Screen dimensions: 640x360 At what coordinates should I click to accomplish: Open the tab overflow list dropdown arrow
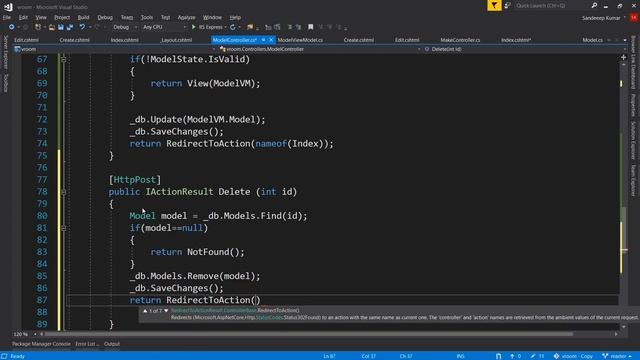(624, 40)
